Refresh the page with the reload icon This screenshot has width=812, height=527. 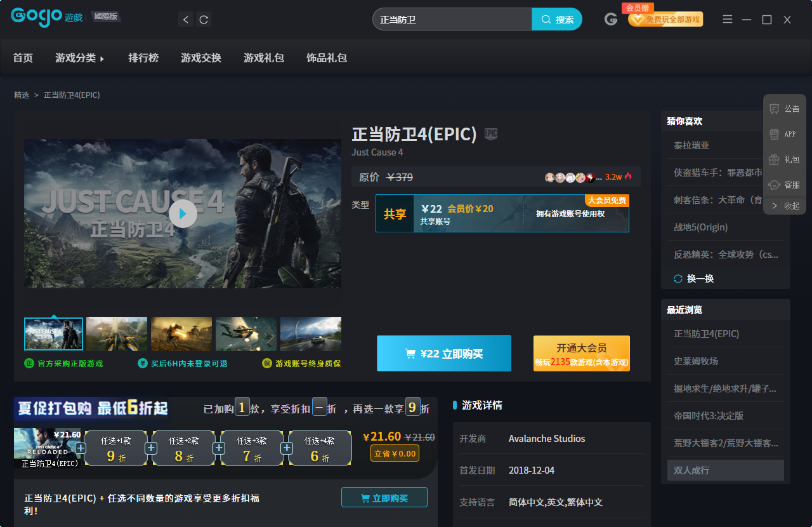coord(204,20)
